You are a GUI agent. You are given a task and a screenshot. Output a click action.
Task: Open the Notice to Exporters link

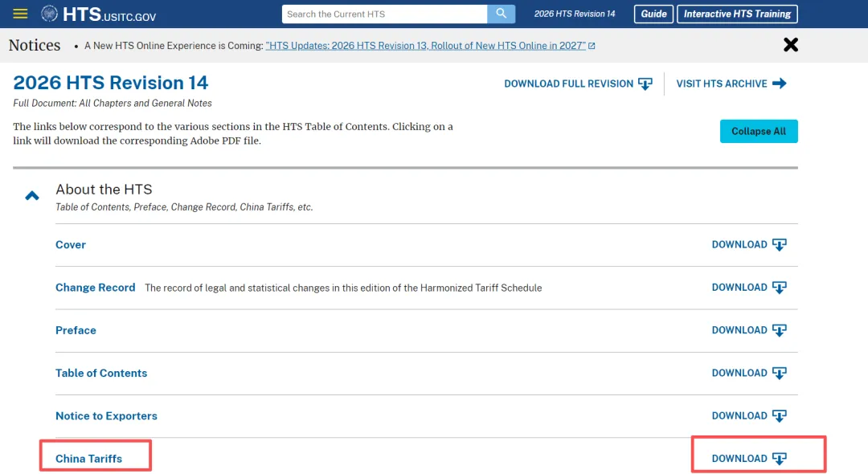(x=106, y=416)
